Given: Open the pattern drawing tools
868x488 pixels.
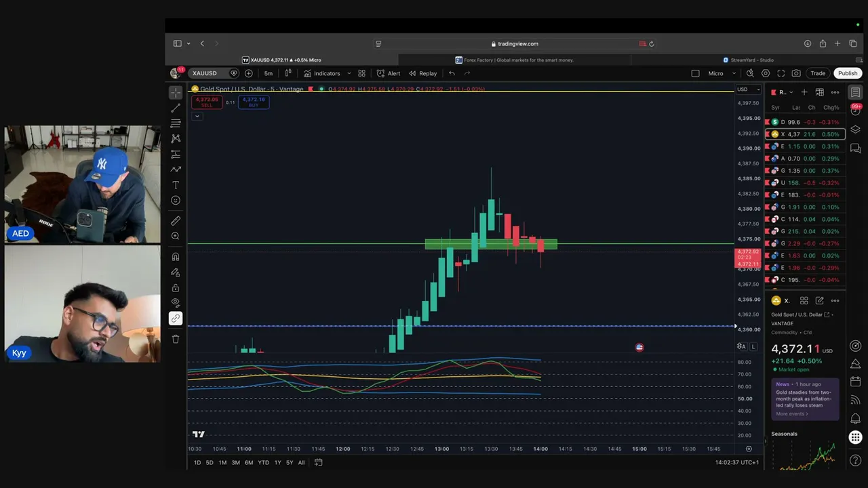Looking at the screenshot, I should click(x=176, y=138).
